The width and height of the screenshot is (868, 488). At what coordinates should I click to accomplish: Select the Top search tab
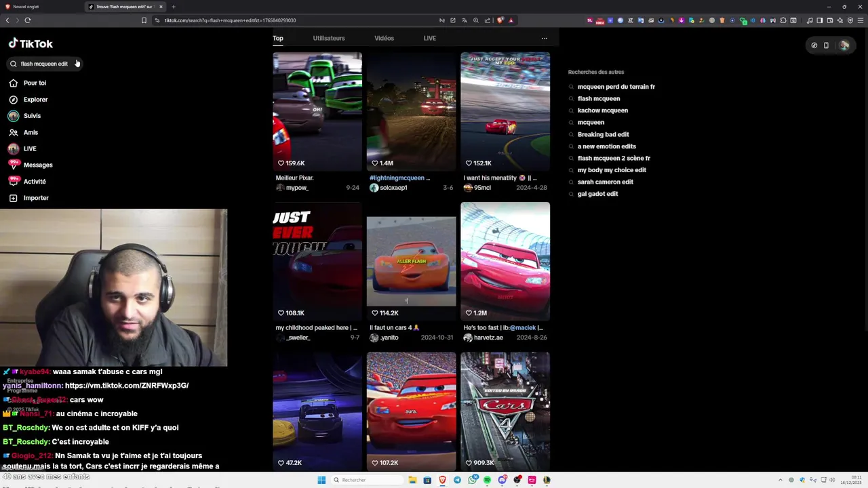[278, 38]
